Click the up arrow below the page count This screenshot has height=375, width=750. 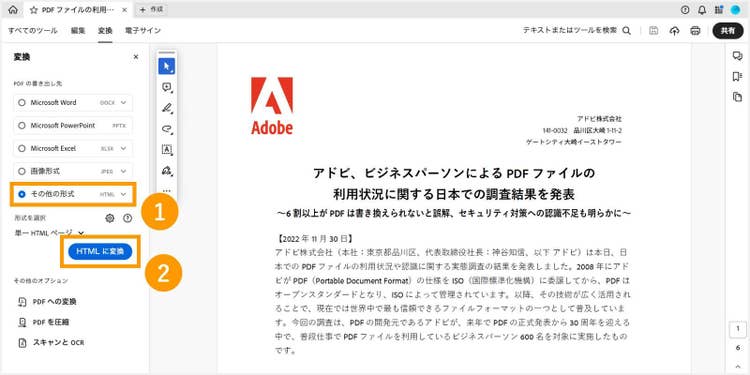[x=738, y=367]
